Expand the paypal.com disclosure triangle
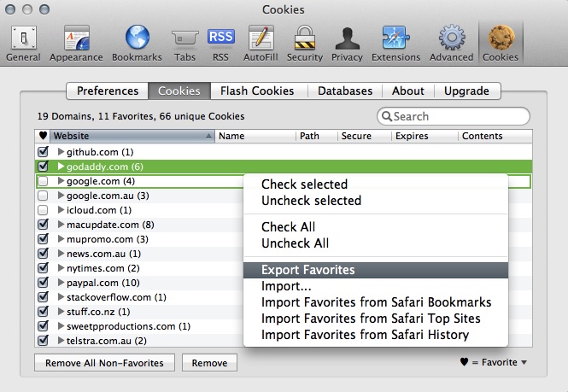The width and height of the screenshot is (568, 392). [x=61, y=283]
